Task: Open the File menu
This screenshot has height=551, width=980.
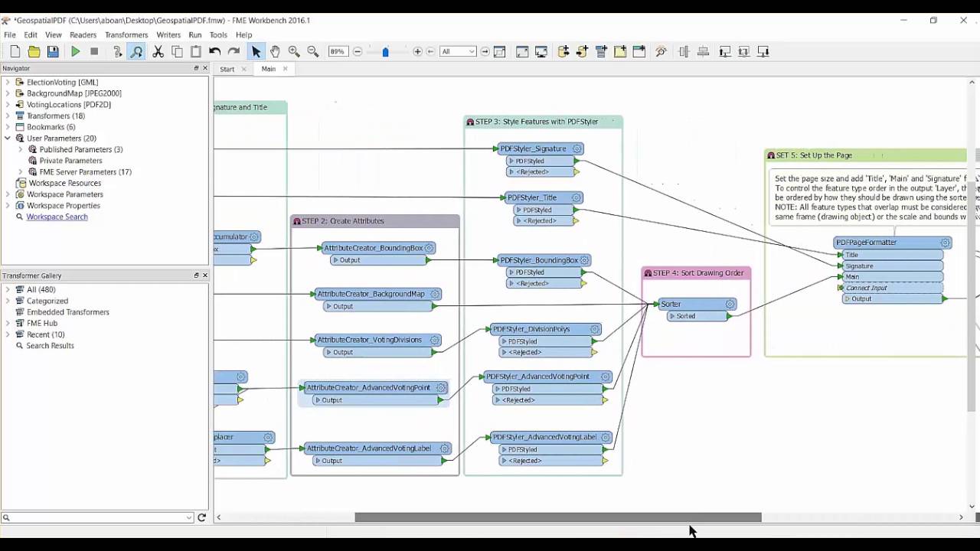Action: [x=10, y=35]
